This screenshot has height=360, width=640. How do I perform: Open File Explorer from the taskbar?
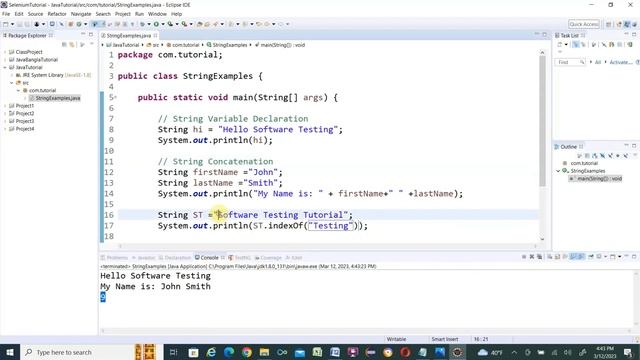(x=264, y=352)
